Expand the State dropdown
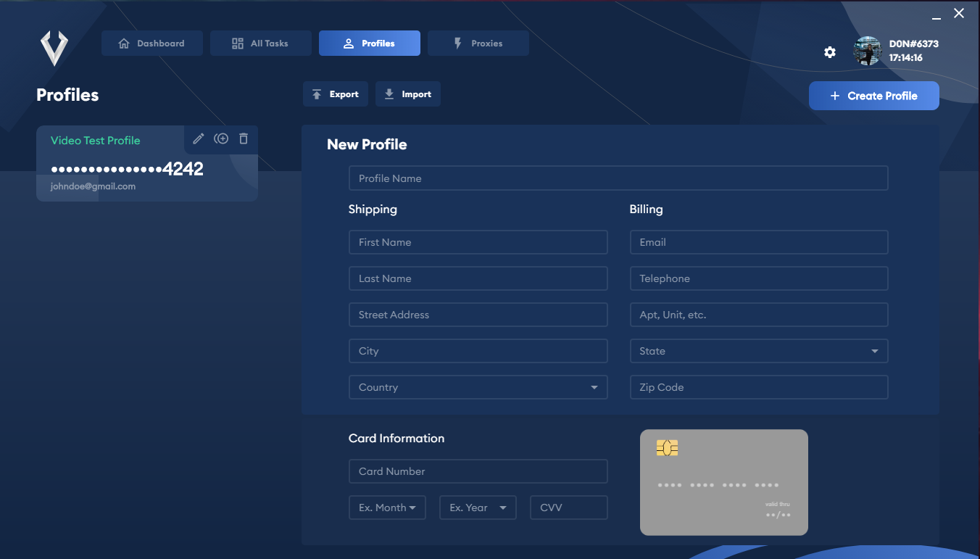The width and height of the screenshot is (980, 559). pos(758,351)
